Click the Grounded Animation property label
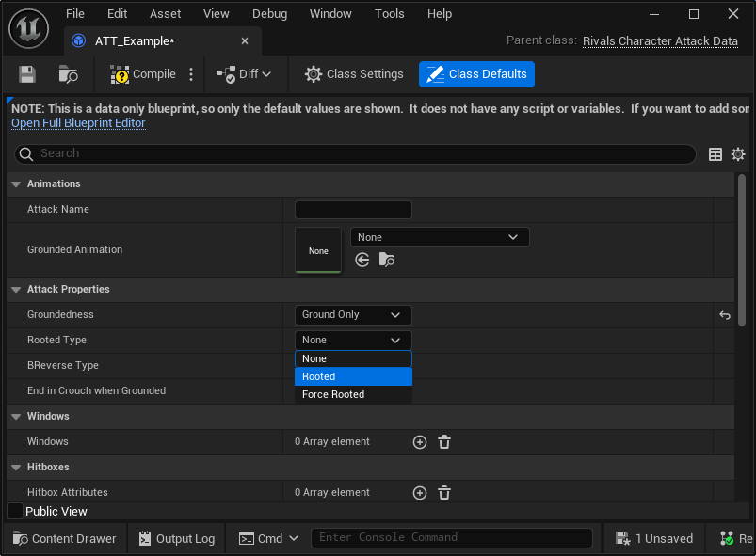The height and width of the screenshot is (556, 756). [x=74, y=249]
